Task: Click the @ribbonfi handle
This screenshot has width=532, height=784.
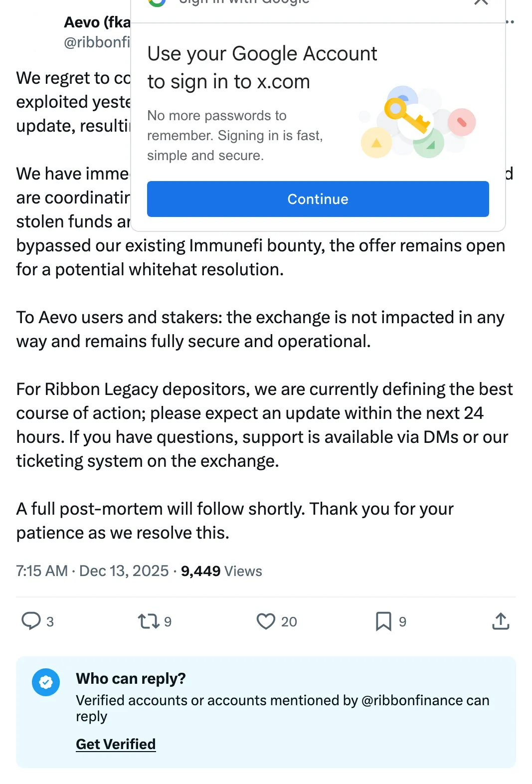Action: point(97,42)
